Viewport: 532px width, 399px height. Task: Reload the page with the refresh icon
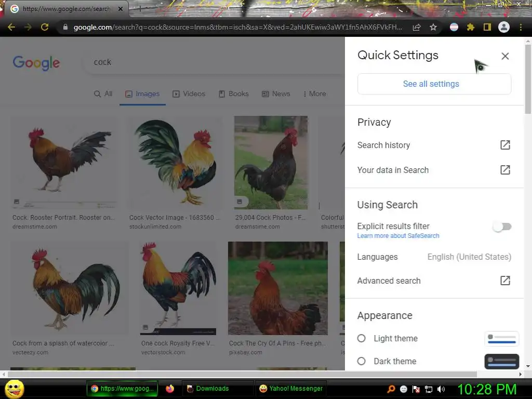45,27
